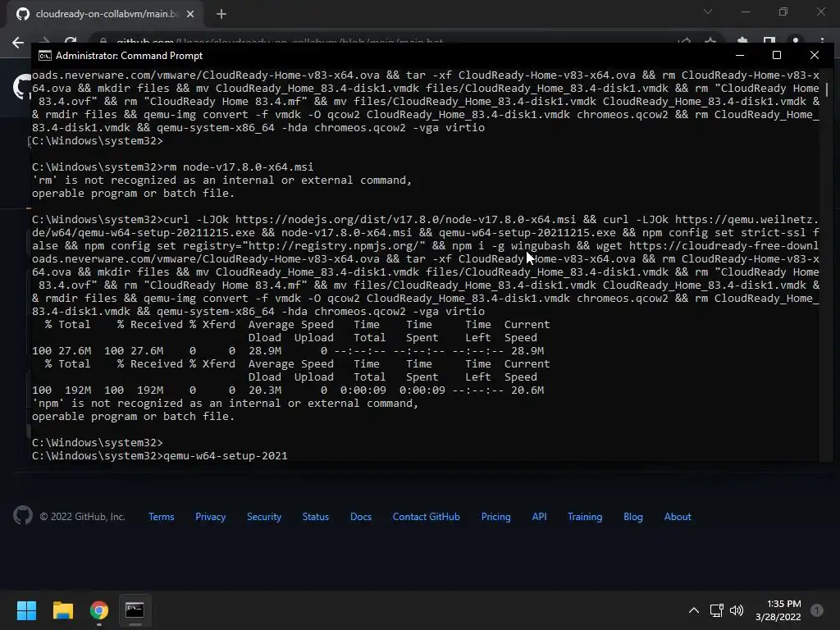840x630 pixels.
Task: Open the Pricing footer link
Action: 495,517
